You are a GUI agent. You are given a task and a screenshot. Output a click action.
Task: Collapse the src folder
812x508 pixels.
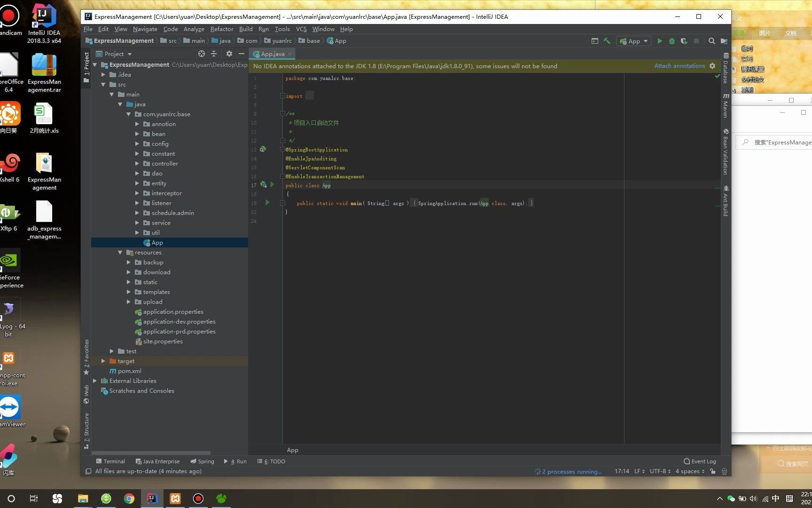point(103,85)
